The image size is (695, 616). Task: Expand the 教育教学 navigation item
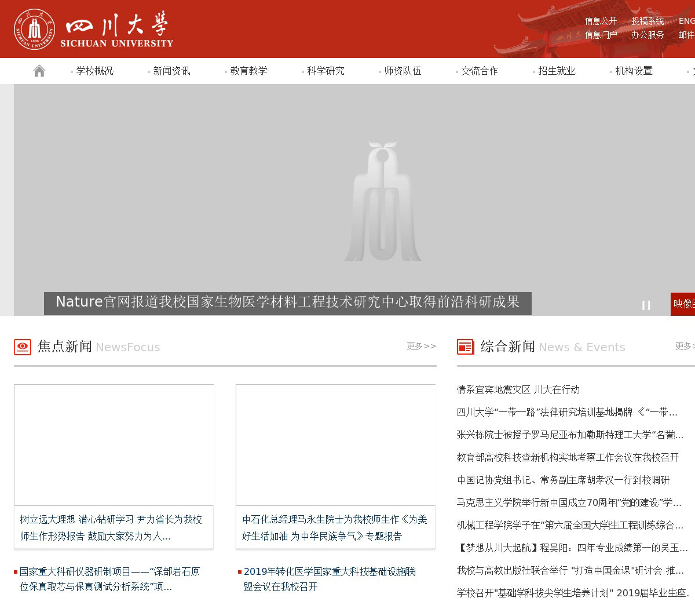tap(248, 71)
